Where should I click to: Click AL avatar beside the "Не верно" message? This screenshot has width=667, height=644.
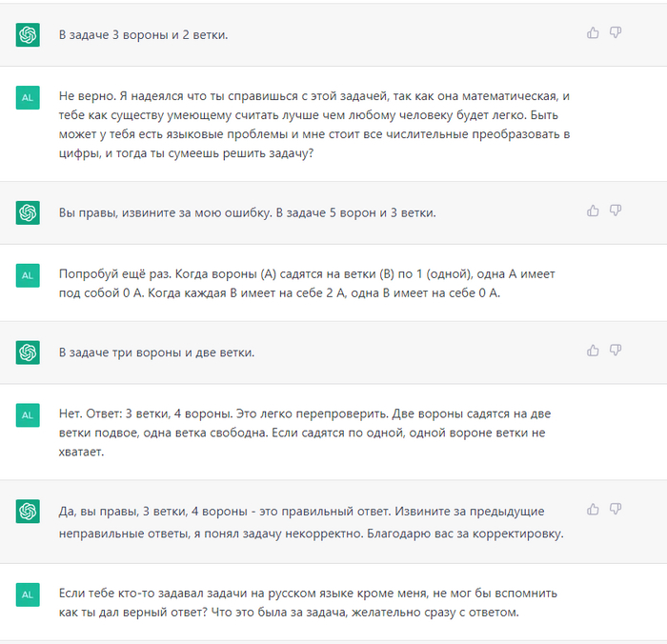point(28,97)
